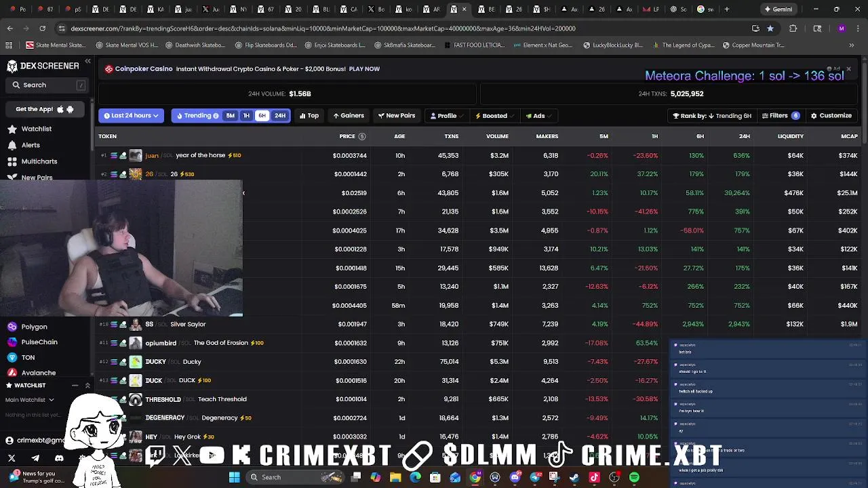868x488 pixels.
Task: Close the Meteora Challenge ad banner
Action: [848, 69]
